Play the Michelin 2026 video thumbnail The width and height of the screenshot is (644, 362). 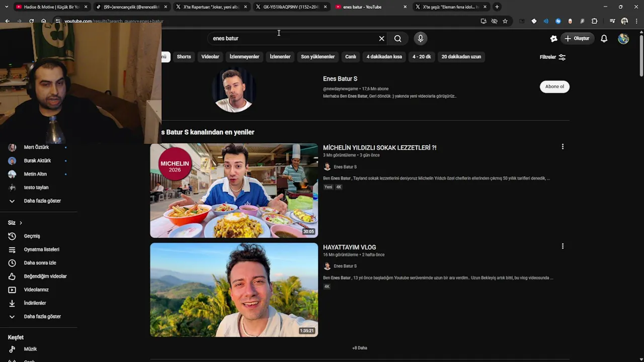[x=234, y=191]
